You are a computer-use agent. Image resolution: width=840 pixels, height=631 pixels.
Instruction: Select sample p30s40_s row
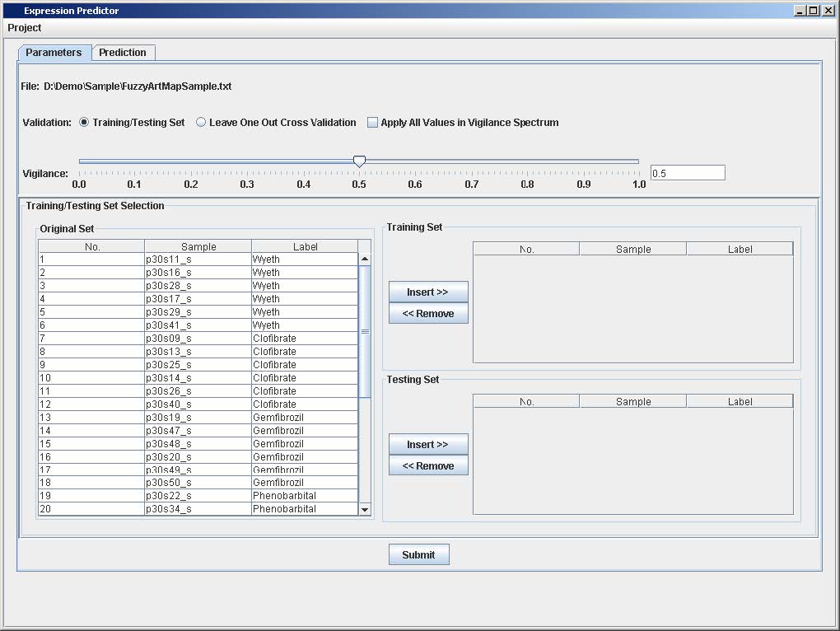point(198,404)
